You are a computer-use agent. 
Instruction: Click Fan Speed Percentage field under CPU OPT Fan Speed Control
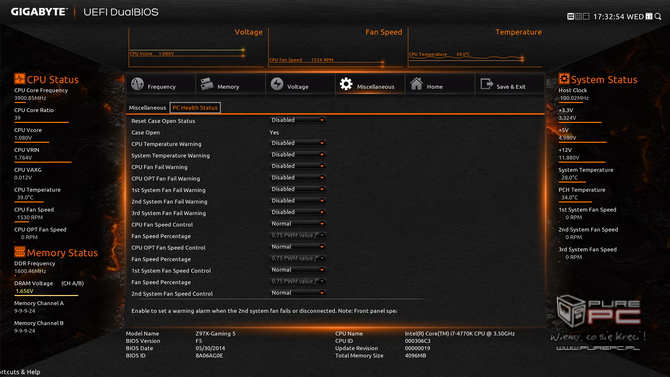297,259
